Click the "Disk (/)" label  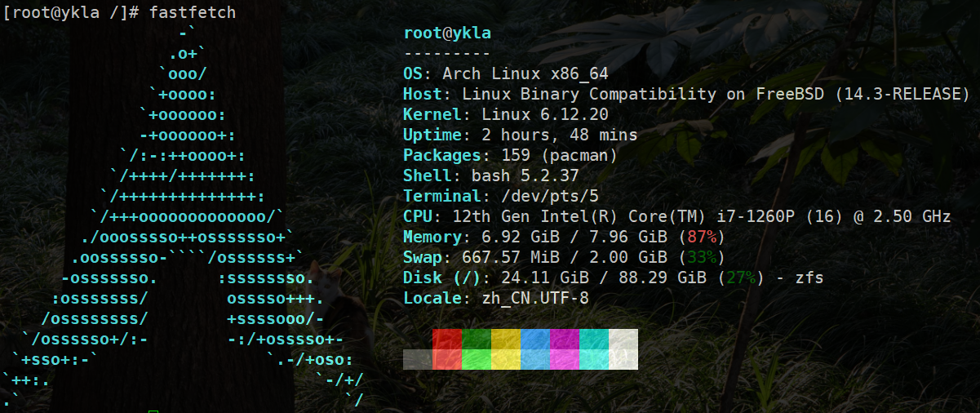click(x=442, y=278)
